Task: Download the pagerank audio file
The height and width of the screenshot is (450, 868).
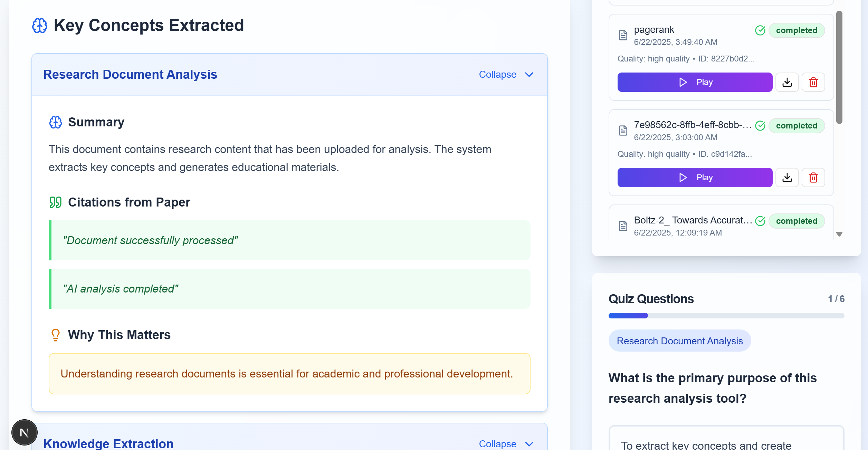Action: tap(787, 82)
